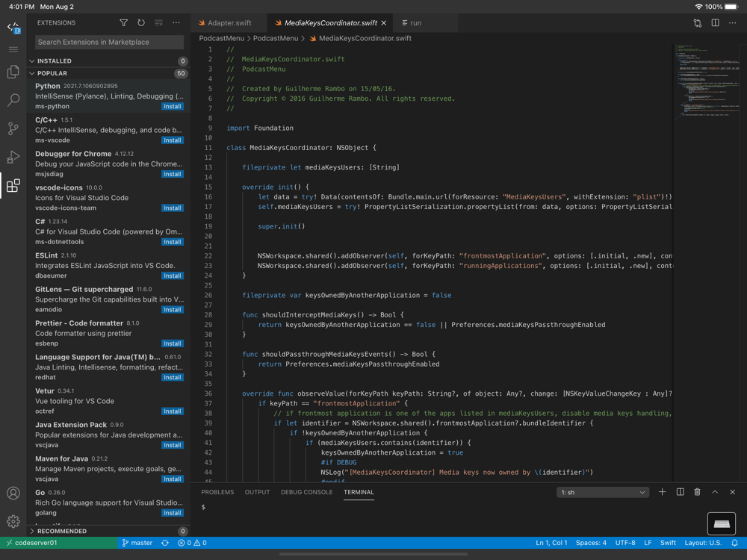Collapse the Installed extensions section
Screen dimensions: 747x560
click(54, 61)
